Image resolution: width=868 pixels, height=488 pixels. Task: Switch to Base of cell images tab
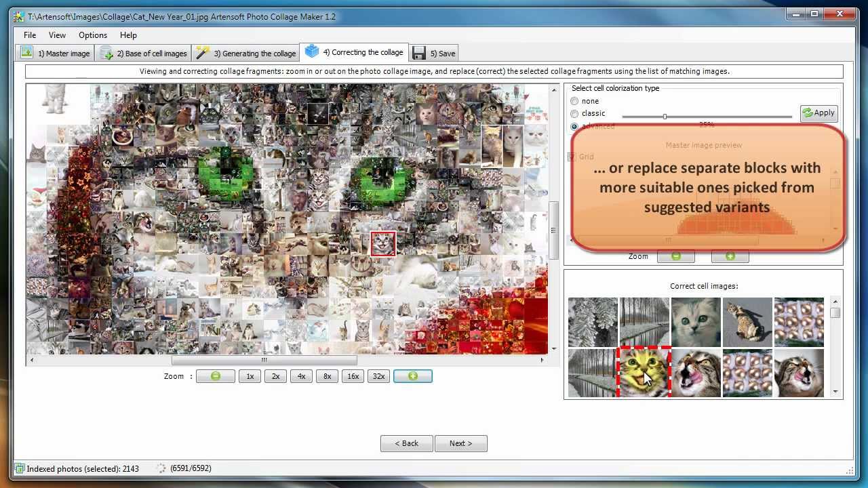[143, 53]
